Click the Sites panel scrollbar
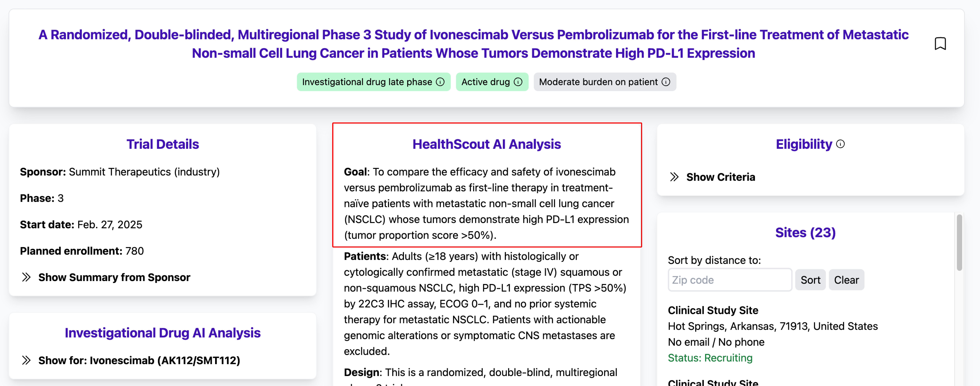980x386 pixels. [959, 243]
